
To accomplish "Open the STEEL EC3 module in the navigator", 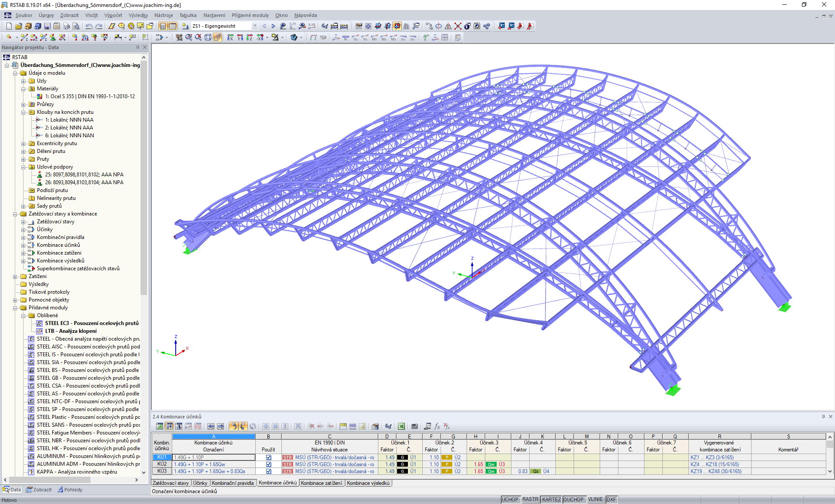I will pyautogui.click(x=91, y=323).
